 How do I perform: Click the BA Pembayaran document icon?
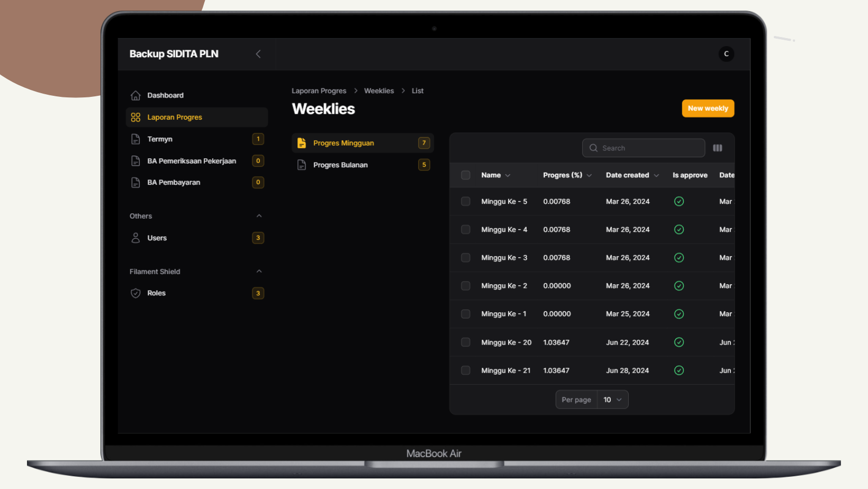click(135, 183)
